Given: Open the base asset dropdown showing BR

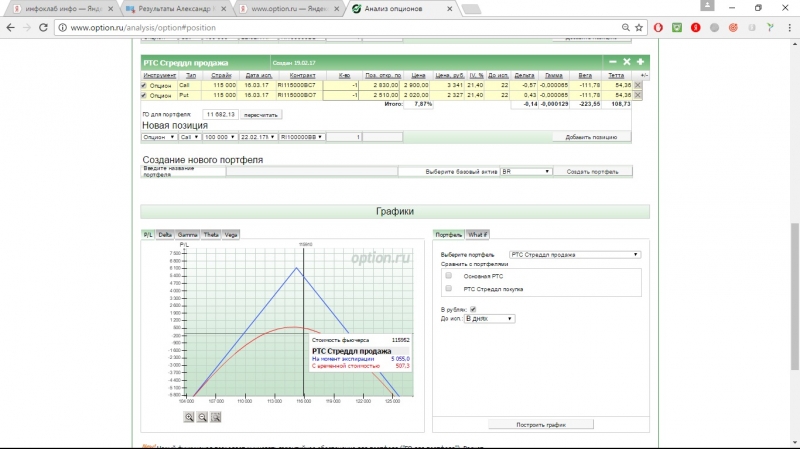Looking at the screenshot, I should pyautogui.click(x=526, y=171).
